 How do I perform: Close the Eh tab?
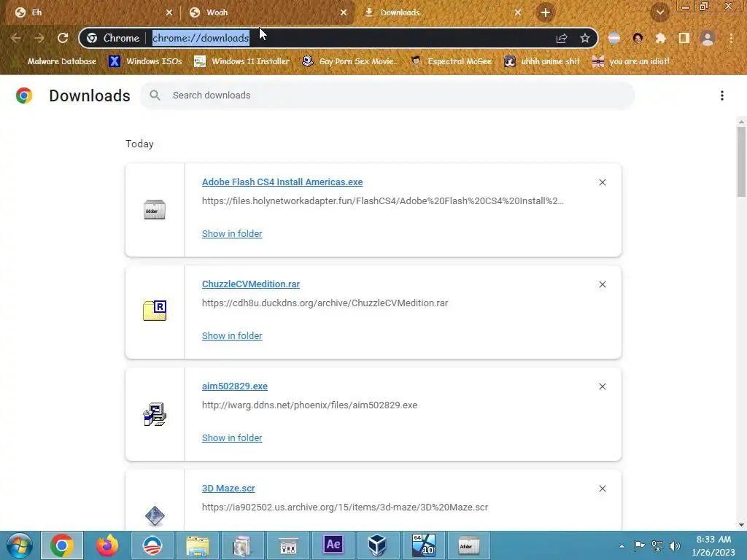(169, 12)
